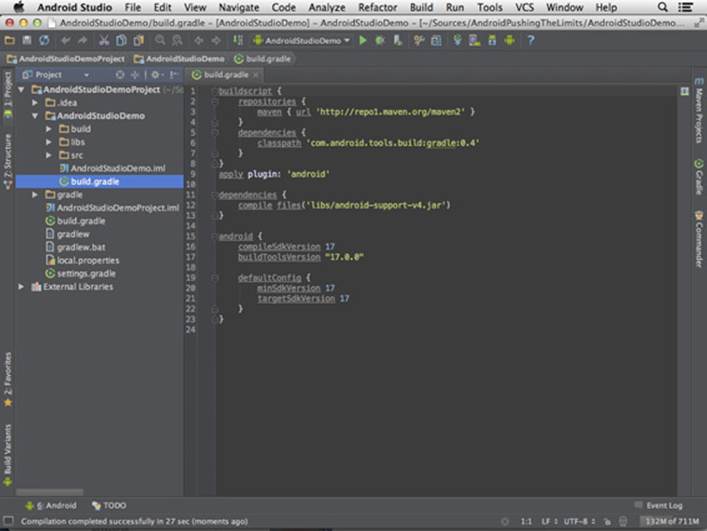Click Hide icon in Project panel header
This screenshot has width=707, height=531.
pos(174,75)
